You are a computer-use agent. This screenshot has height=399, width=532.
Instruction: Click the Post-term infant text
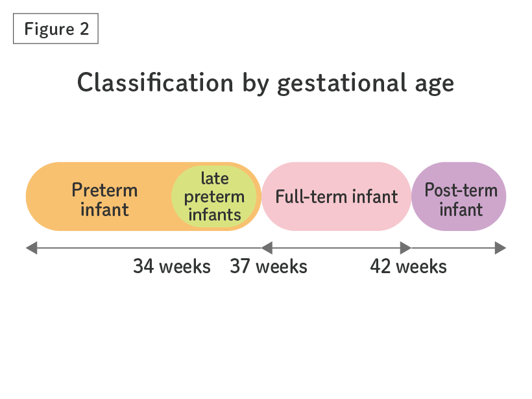point(461,200)
